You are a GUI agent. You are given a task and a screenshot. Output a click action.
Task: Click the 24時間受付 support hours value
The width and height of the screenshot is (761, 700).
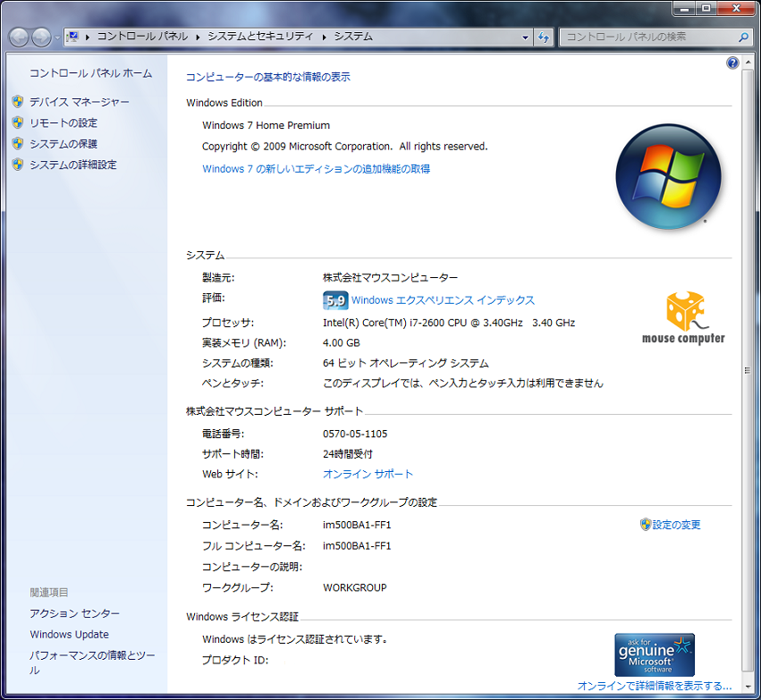[x=348, y=454]
